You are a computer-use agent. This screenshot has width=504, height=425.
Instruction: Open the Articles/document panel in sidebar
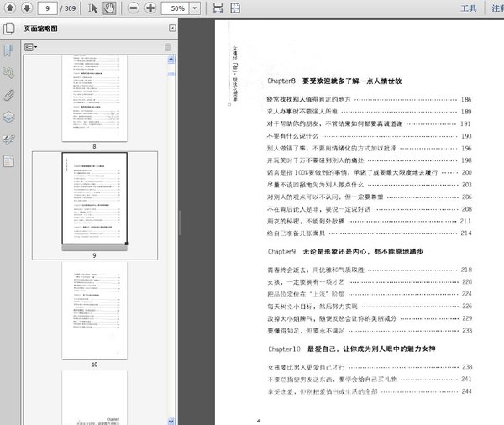[8, 161]
